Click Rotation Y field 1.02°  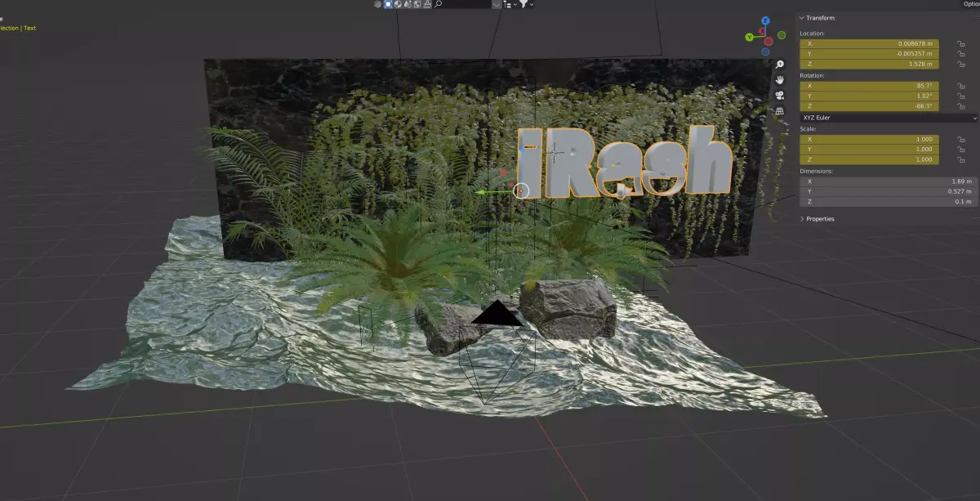[x=870, y=96]
